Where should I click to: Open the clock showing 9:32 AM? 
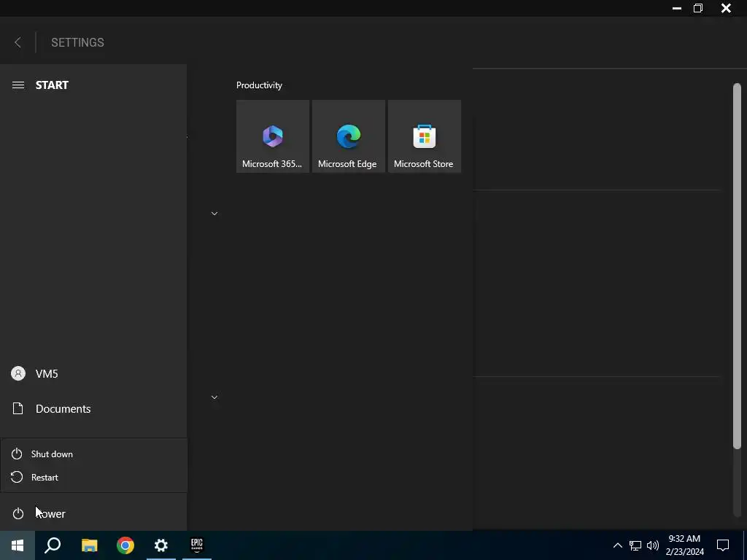[x=684, y=545]
